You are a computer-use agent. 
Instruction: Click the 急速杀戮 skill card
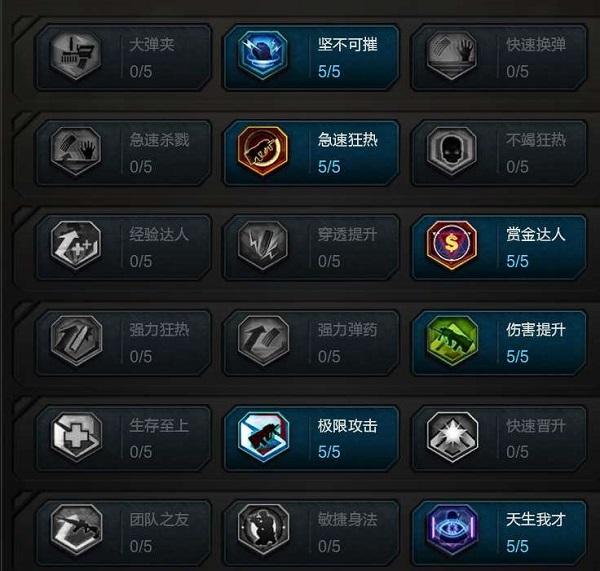(123, 153)
